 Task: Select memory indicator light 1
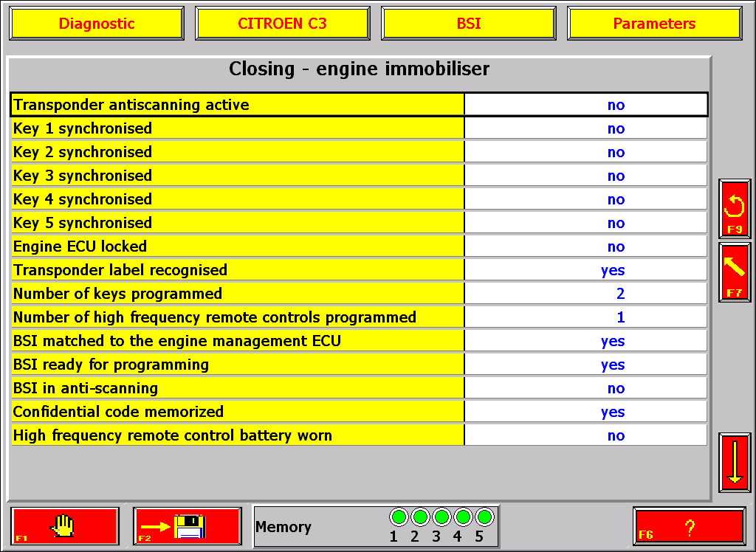coord(399,517)
